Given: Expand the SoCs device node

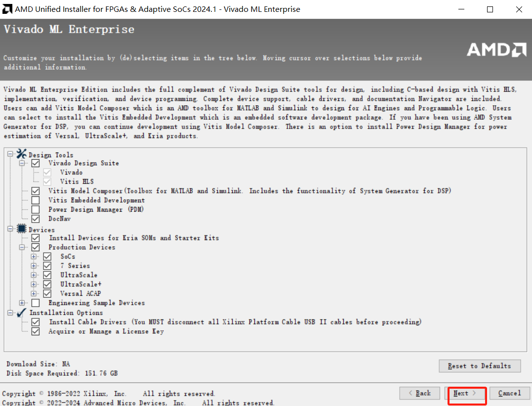Looking at the screenshot, I should pyautogui.click(x=34, y=257).
